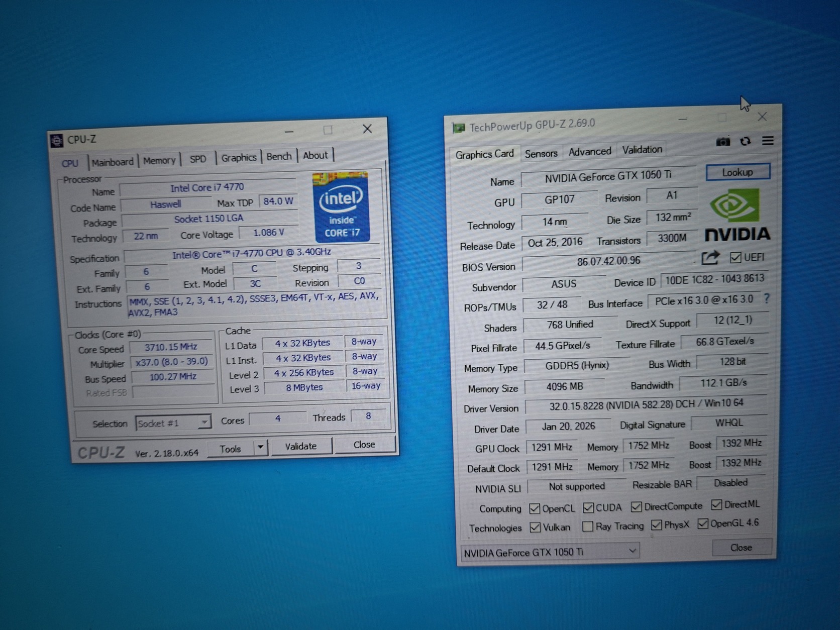This screenshot has height=630, width=840.
Task: Switch to the Mainboard tab in CPU-Z
Action: click(x=113, y=162)
